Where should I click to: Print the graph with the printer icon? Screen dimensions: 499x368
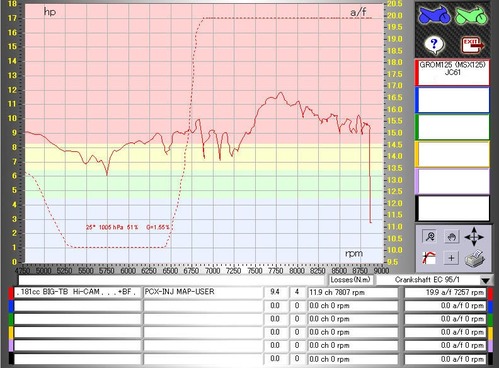pyautogui.click(x=475, y=258)
